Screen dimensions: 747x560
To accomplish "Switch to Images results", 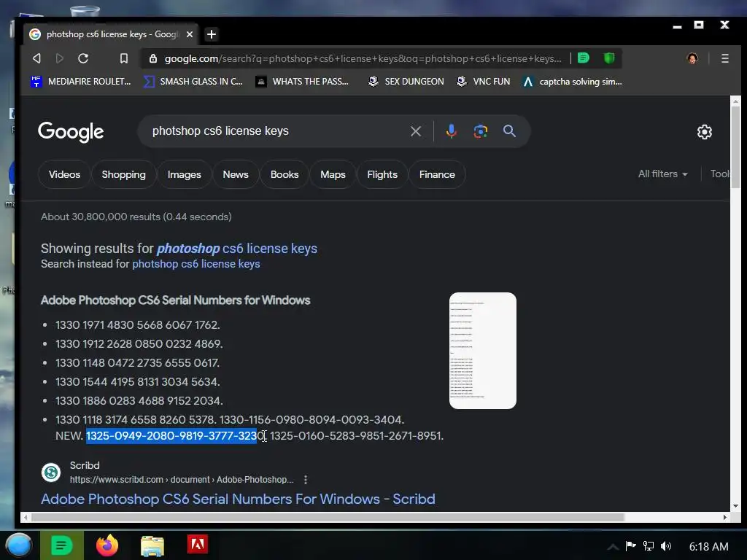I will click(185, 174).
